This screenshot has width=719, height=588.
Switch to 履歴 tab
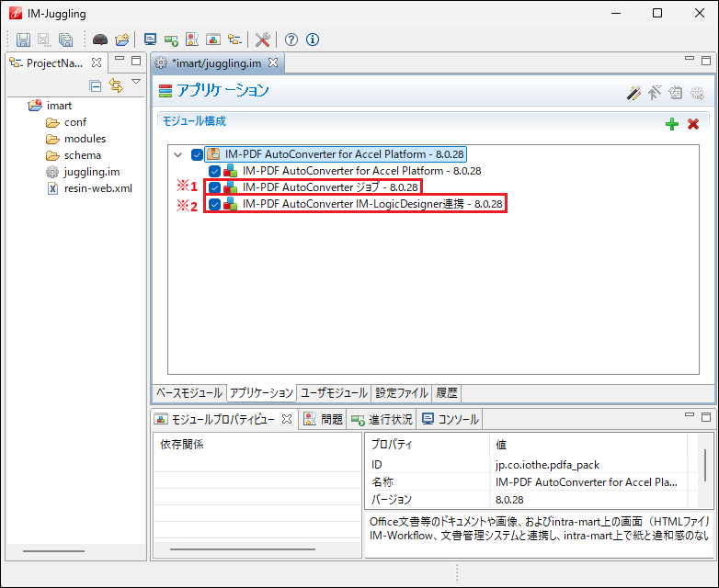(x=446, y=392)
